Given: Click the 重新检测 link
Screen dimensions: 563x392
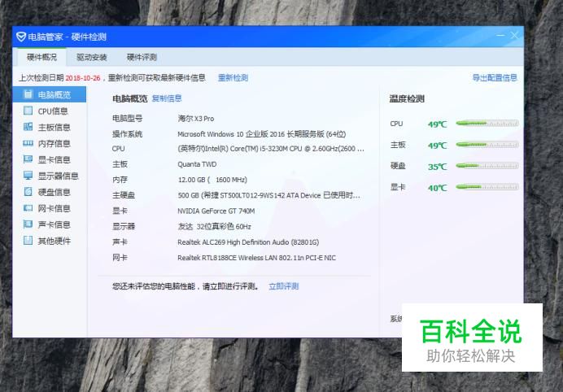Looking at the screenshot, I should [233, 78].
